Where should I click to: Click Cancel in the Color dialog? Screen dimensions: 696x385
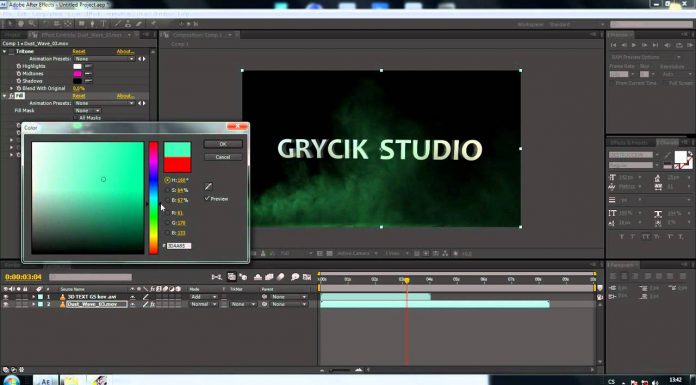click(223, 157)
